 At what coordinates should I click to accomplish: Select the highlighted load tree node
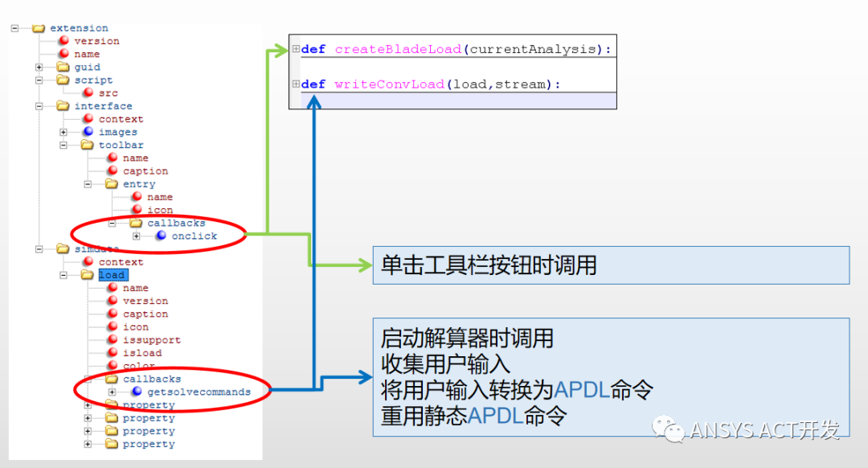point(110,274)
